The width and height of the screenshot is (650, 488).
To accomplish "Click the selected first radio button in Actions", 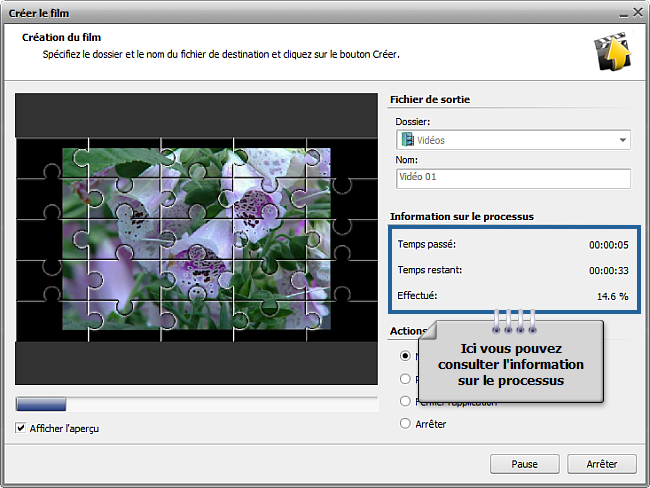I will coord(405,355).
